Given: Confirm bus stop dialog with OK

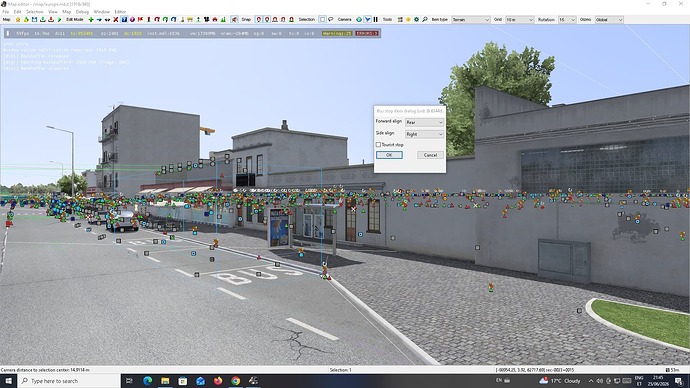Looking at the screenshot, I should (389, 155).
